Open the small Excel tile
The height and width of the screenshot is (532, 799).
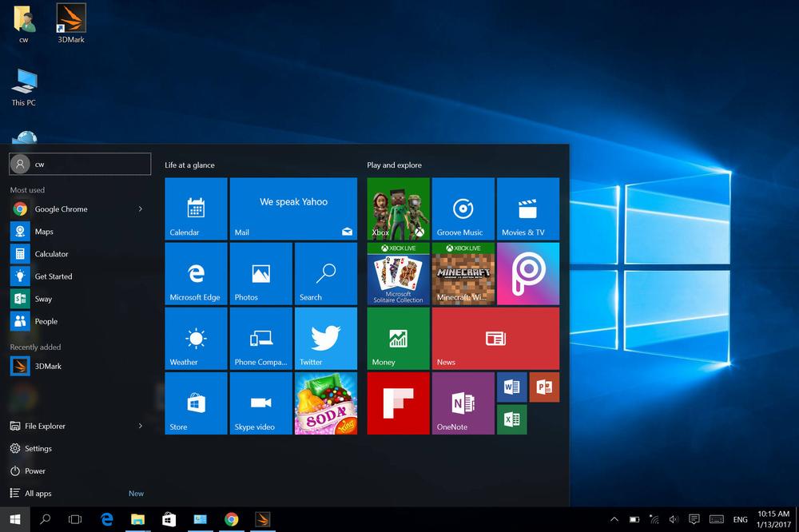click(511, 419)
